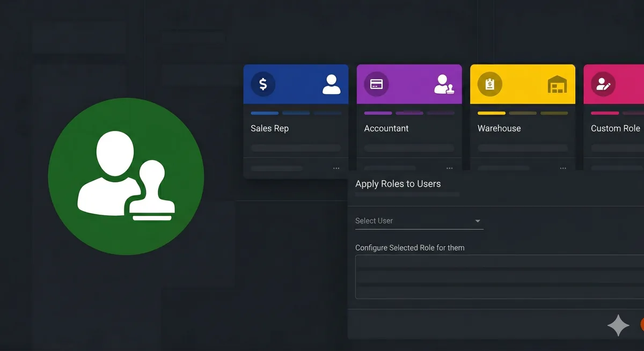
Task: Open the Warehouse card three-dot menu
Action: tap(563, 168)
